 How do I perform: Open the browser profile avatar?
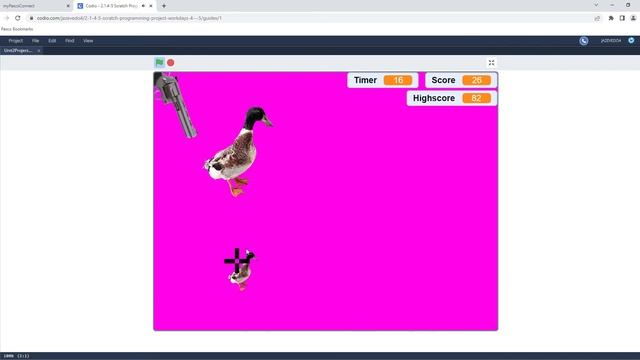click(633, 18)
